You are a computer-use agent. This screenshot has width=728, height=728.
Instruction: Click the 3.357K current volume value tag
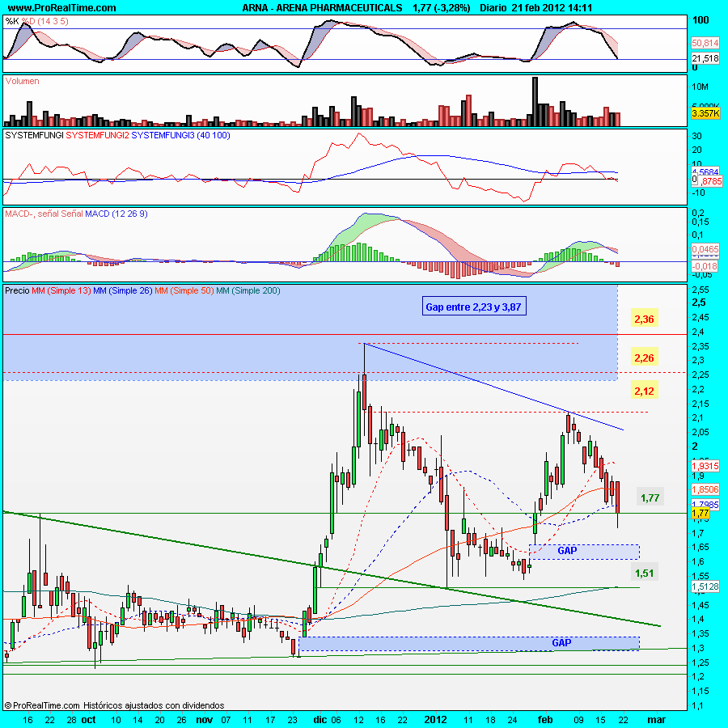(x=705, y=113)
